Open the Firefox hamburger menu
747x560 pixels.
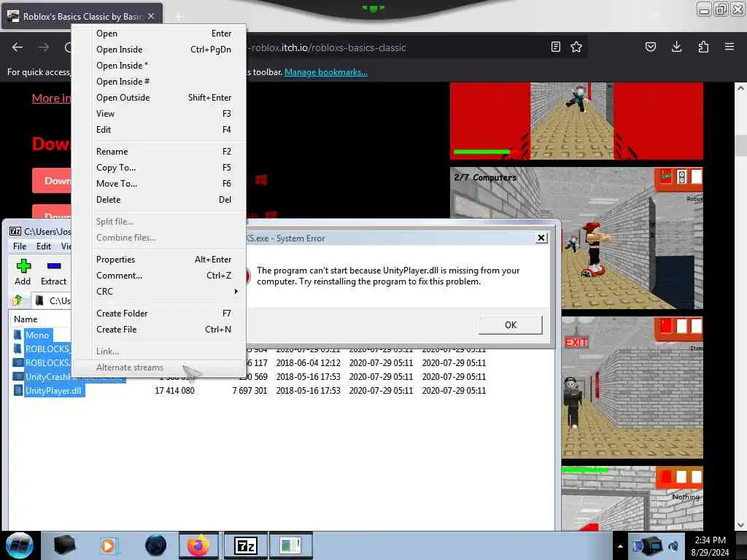tap(729, 47)
